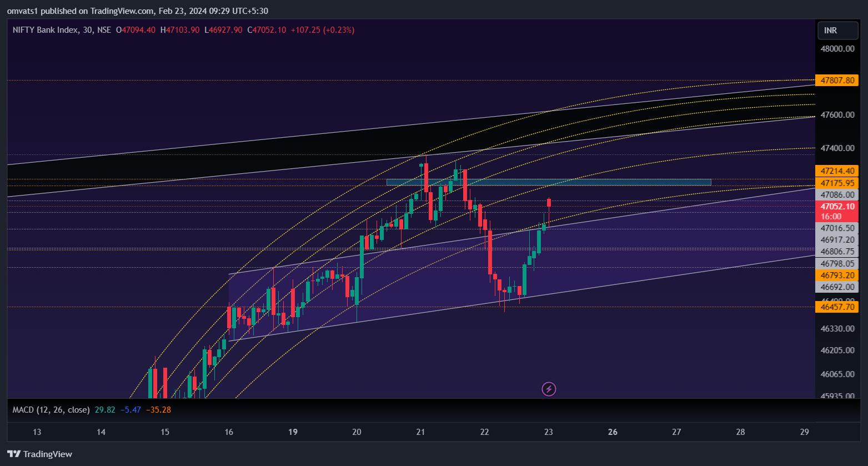Click MACD signal value -5.47
The width and height of the screenshot is (868, 466).
click(131, 410)
